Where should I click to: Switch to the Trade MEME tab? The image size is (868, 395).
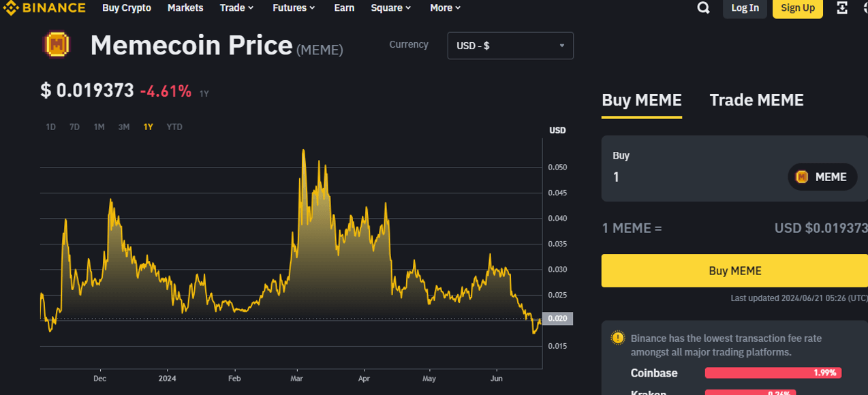(x=756, y=100)
